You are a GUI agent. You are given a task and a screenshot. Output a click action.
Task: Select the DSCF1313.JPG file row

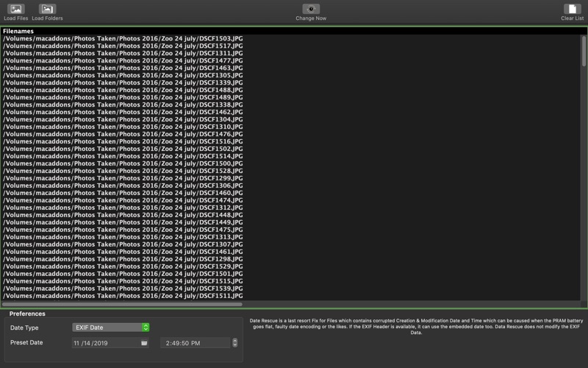point(291,237)
